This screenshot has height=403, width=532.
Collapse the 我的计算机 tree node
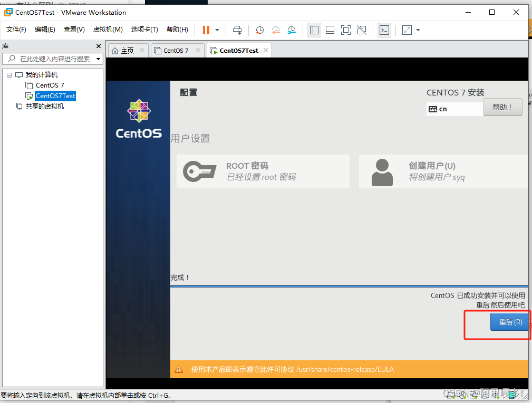[9, 74]
